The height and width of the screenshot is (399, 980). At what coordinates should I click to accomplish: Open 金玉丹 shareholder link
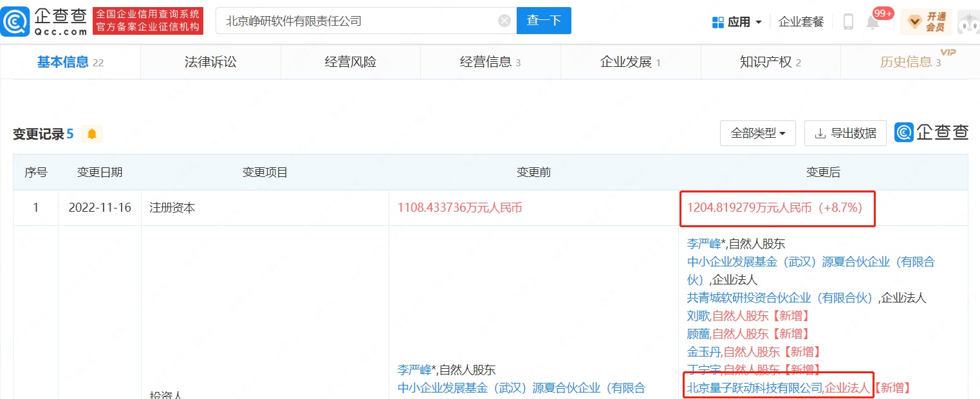[704, 352]
